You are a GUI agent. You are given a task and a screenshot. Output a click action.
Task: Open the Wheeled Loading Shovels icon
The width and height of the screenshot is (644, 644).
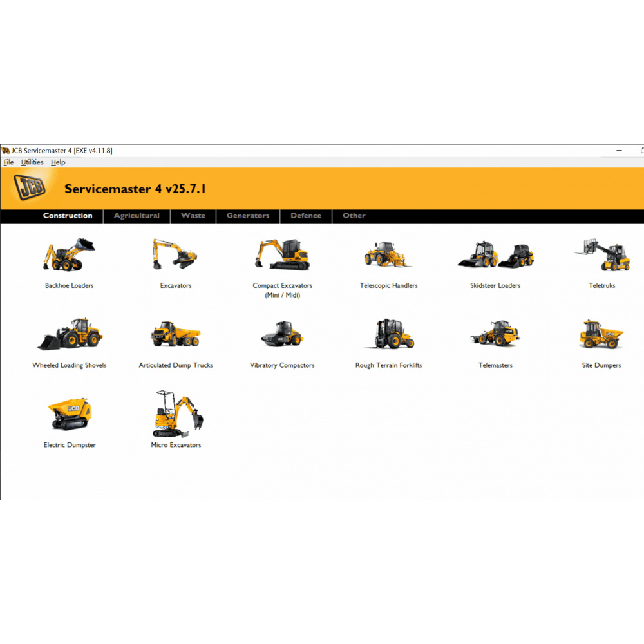click(70, 334)
